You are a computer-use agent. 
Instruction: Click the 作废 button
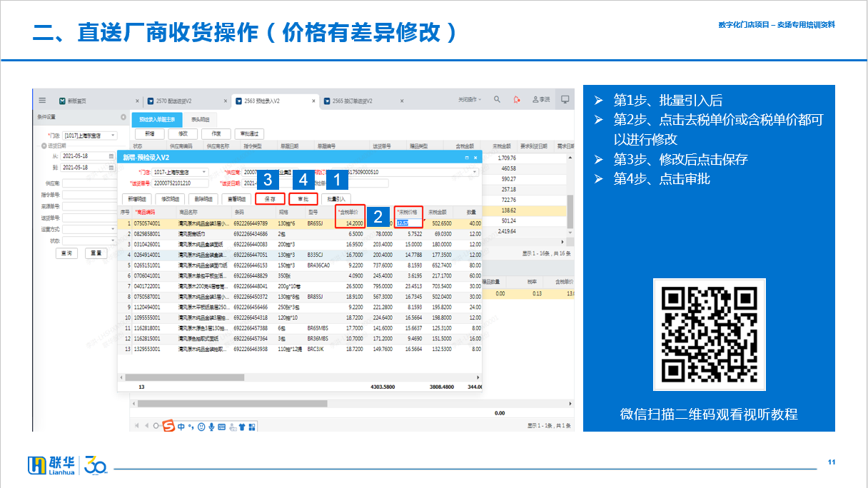[x=216, y=133]
